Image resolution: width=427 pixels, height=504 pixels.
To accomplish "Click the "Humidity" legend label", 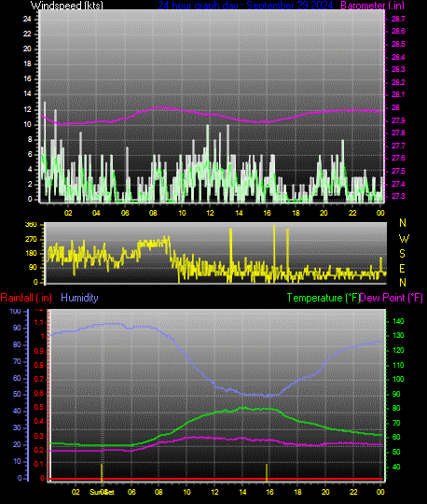I will (x=79, y=298).
